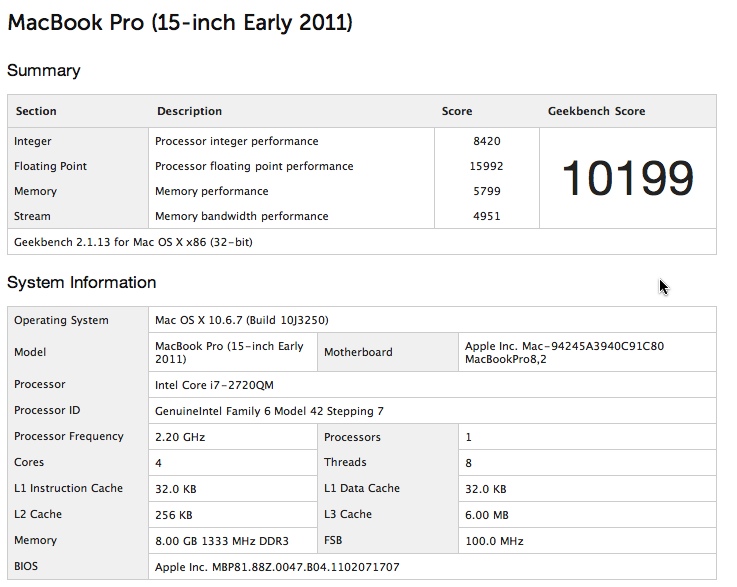This screenshot has height=587, width=737.
Task: Click 'Processor integer performance' description
Action: tap(236, 141)
